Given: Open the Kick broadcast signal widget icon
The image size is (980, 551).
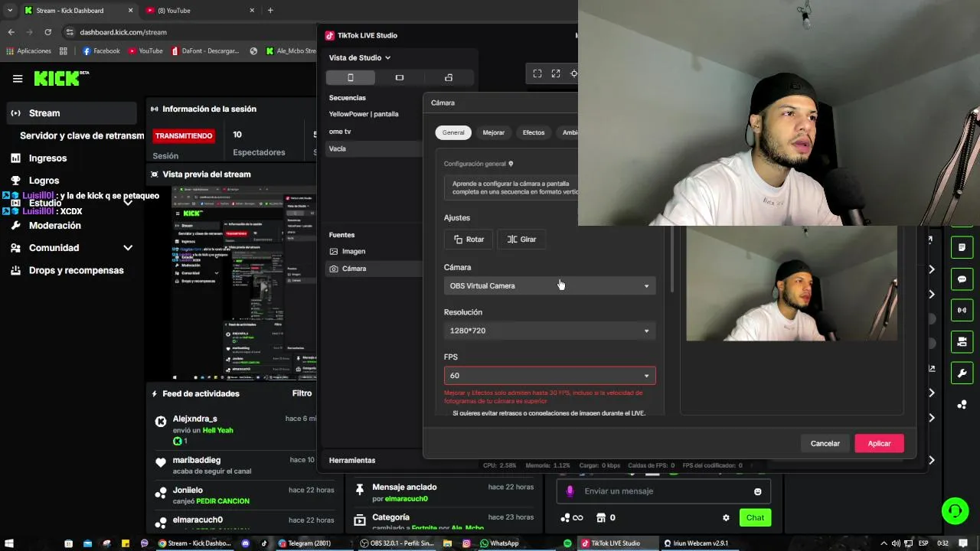Looking at the screenshot, I should [962, 311].
